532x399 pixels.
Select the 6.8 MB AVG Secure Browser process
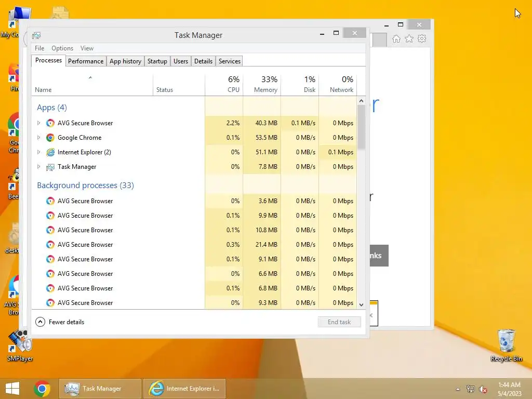click(194, 288)
